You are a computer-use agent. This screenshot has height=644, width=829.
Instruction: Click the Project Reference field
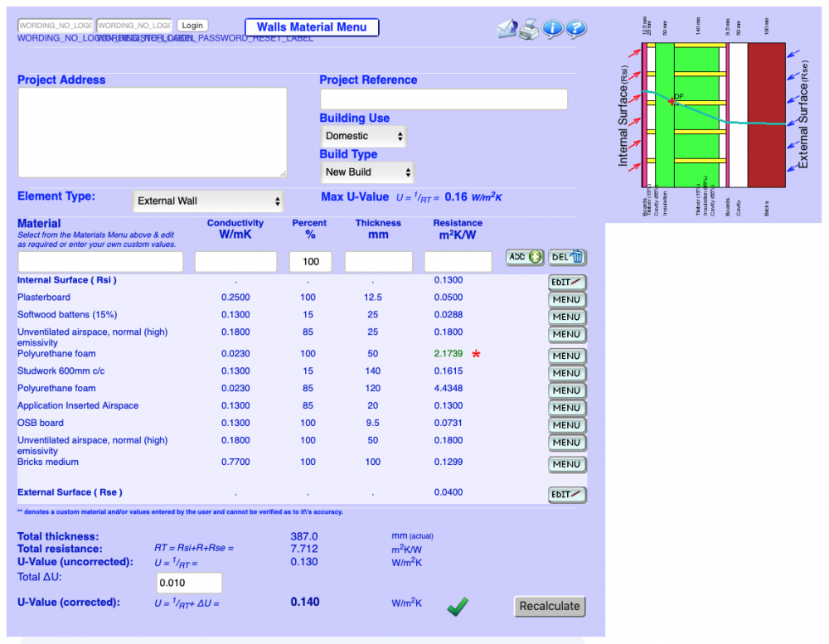444,99
